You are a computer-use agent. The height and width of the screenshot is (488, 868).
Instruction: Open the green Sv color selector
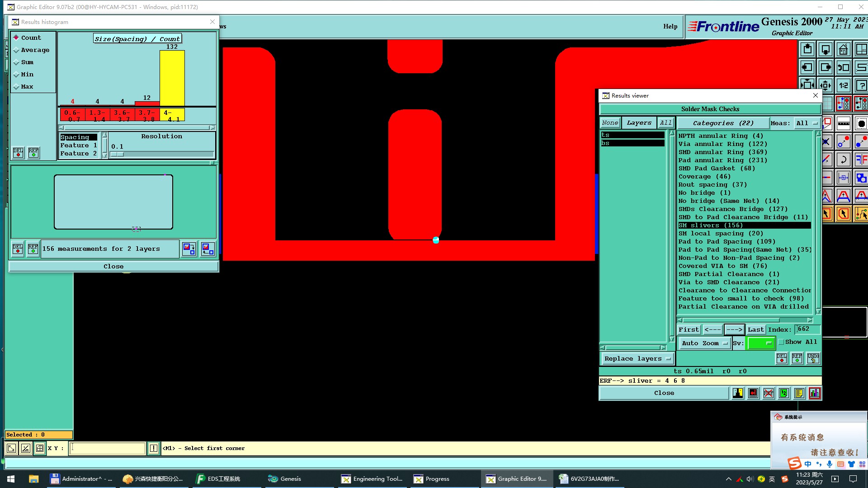click(760, 343)
